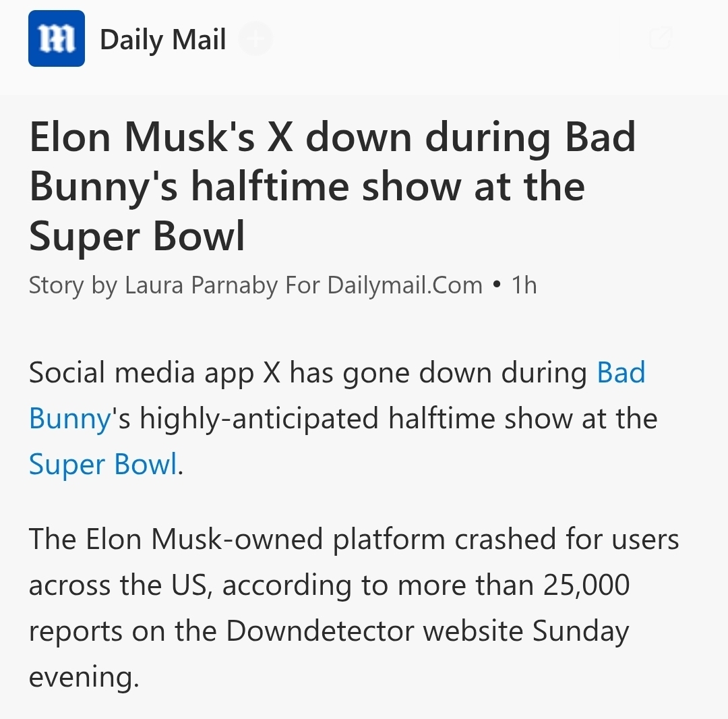
Task: Click the '25,000' figure in the text
Action: [585, 585]
